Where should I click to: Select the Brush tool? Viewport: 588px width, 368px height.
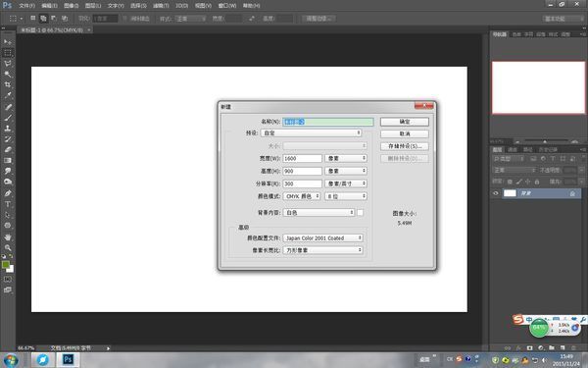(x=8, y=118)
